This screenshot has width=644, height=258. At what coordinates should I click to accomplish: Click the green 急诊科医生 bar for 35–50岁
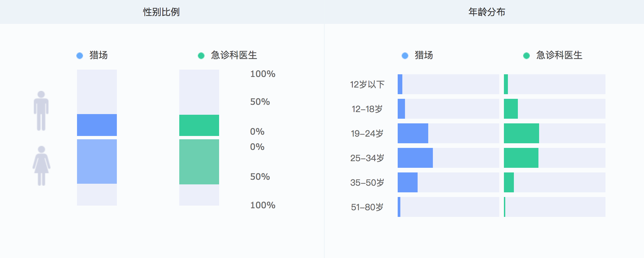pos(509,182)
